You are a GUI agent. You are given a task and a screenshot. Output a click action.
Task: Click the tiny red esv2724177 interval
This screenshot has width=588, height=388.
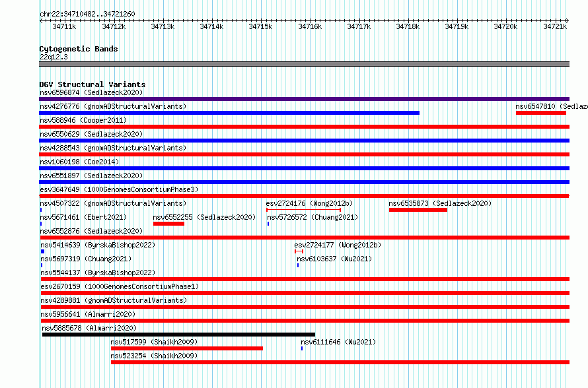point(299,251)
